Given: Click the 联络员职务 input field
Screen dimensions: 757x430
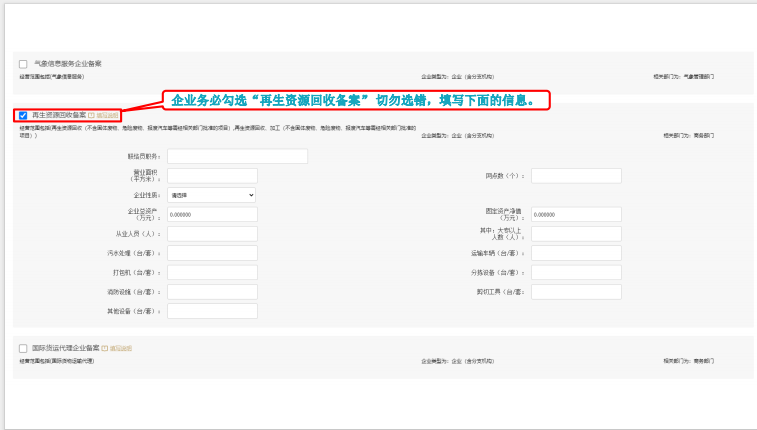Looking at the screenshot, I should (237, 156).
